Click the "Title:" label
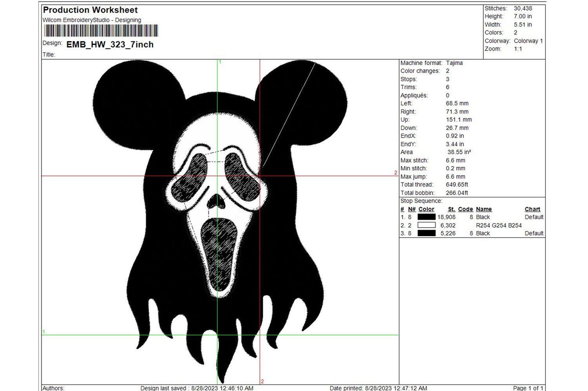The width and height of the screenshot is (588, 391). pos(49,54)
